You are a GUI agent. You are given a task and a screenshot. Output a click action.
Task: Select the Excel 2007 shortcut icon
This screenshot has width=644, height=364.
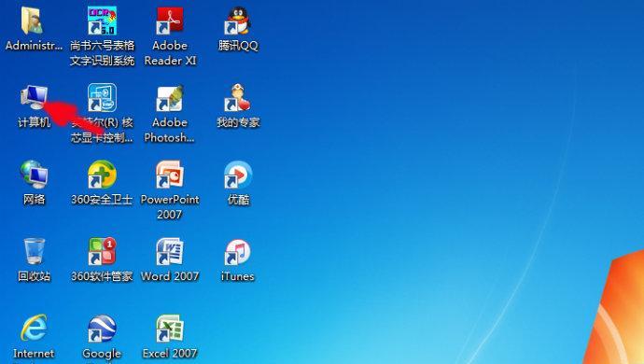[x=170, y=329]
